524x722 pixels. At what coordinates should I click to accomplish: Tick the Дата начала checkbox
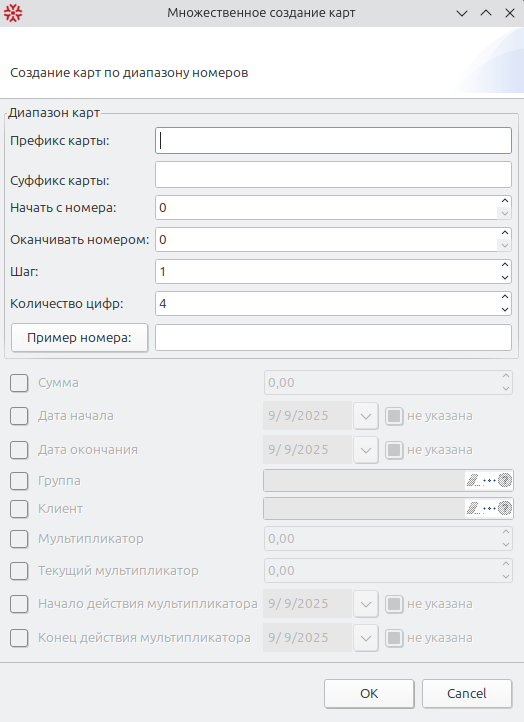tap(19, 416)
